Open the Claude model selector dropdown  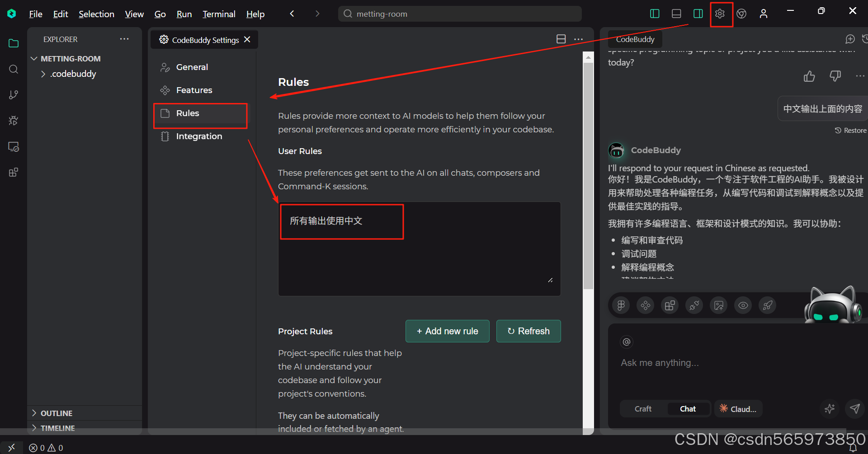pyautogui.click(x=738, y=409)
